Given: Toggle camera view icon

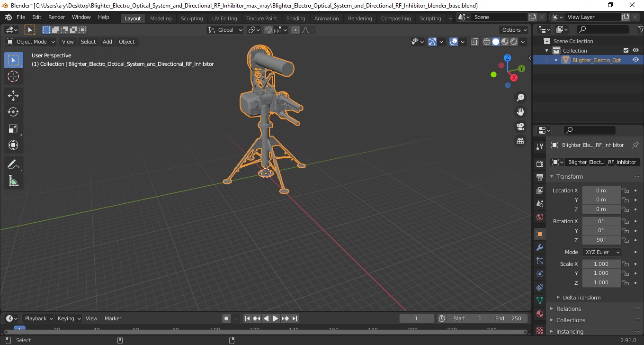Looking at the screenshot, I should (520, 127).
